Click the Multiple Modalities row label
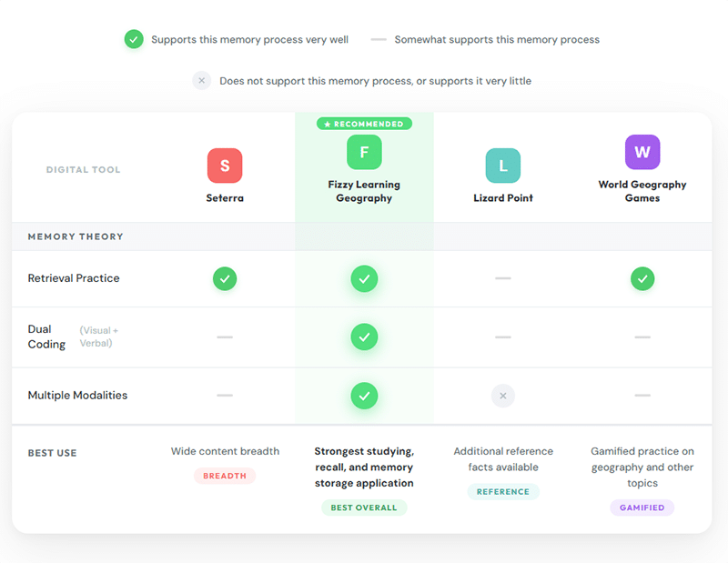This screenshot has height=563, width=728. tap(77, 395)
